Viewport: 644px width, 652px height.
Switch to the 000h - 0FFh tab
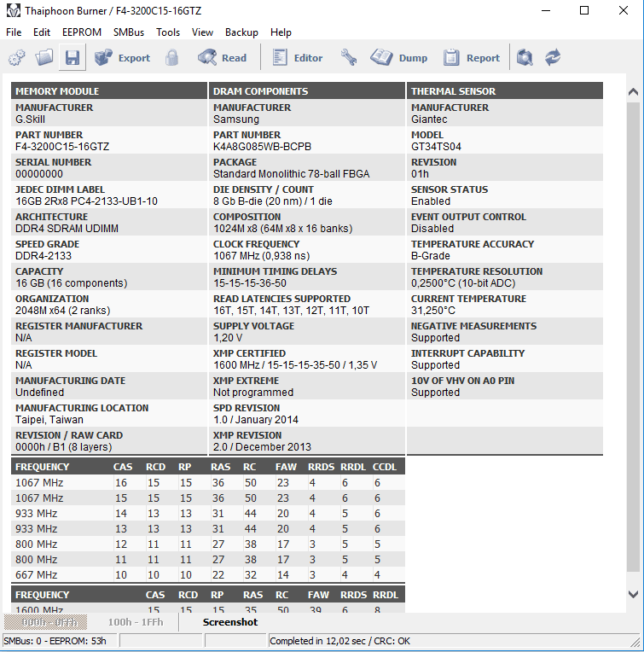46,622
